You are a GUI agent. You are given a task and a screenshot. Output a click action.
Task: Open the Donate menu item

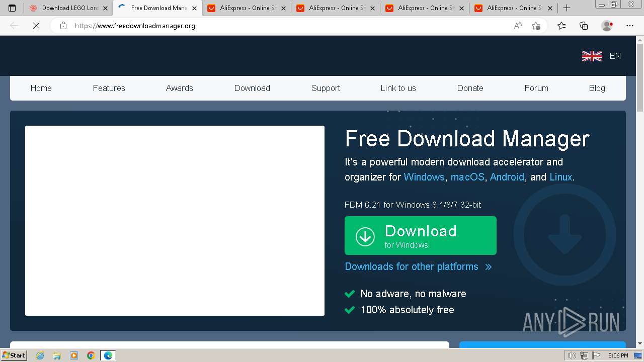(x=470, y=88)
